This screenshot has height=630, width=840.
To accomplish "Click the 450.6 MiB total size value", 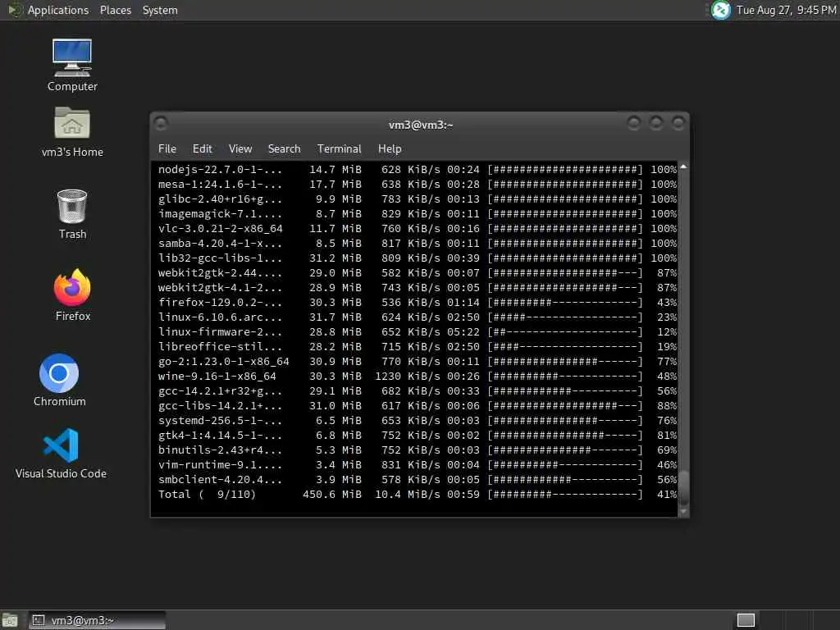I will point(332,495).
